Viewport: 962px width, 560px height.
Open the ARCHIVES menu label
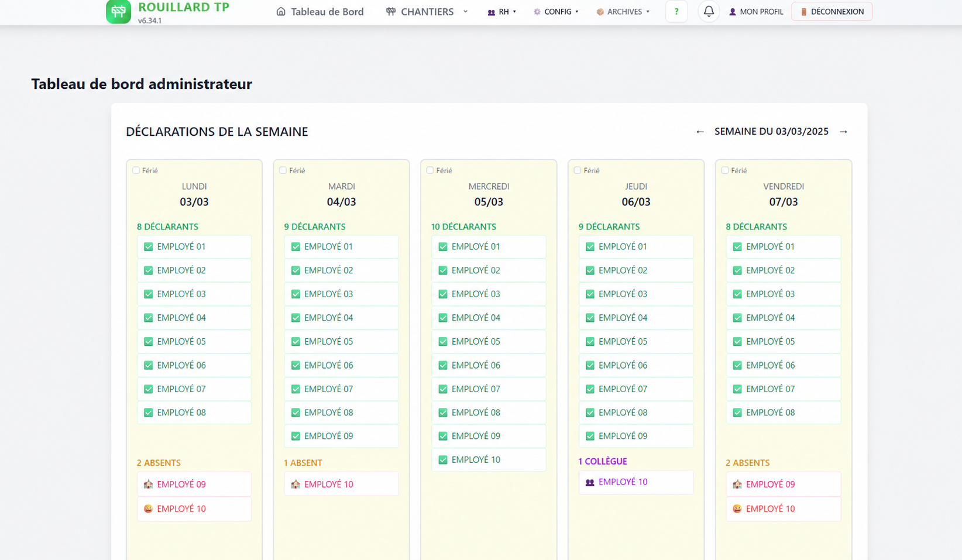[x=624, y=12]
